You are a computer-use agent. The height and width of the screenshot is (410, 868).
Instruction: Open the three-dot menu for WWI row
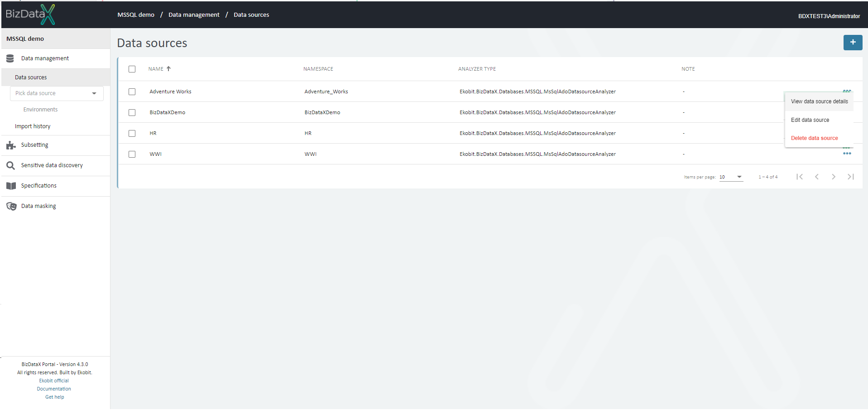pos(847,154)
